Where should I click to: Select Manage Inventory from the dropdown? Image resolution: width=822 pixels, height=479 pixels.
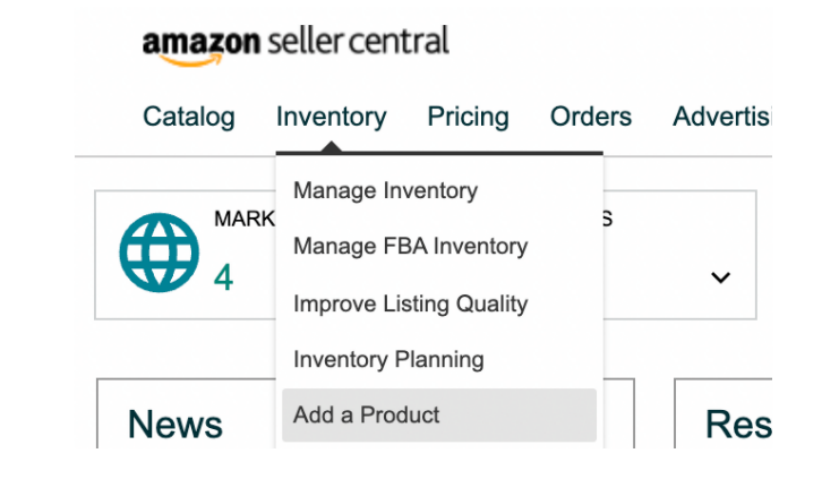385,190
